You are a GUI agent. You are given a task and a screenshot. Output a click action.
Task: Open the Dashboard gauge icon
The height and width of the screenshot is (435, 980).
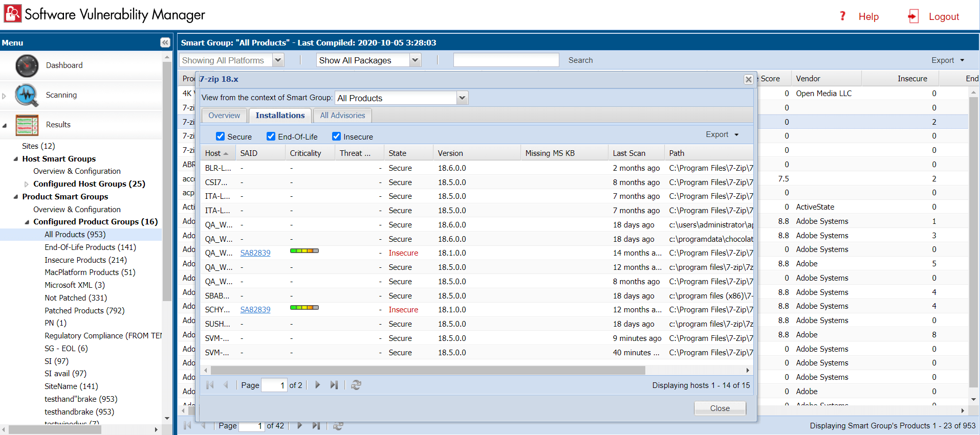27,65
